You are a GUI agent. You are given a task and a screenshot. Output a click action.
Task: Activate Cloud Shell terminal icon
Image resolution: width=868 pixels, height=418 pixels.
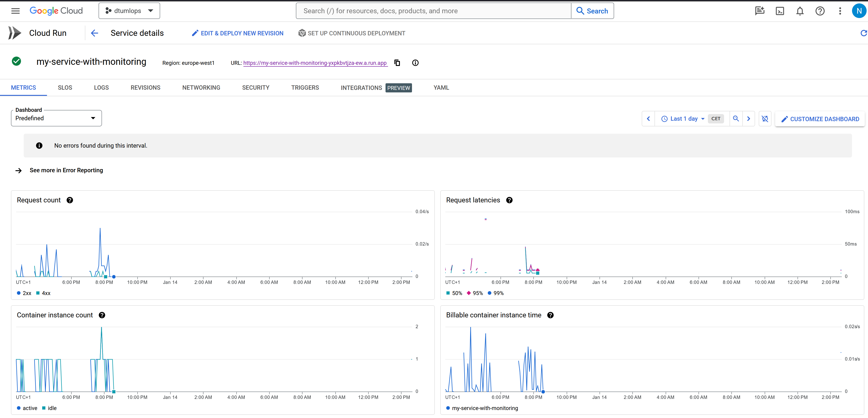click(x=780, y=11)
